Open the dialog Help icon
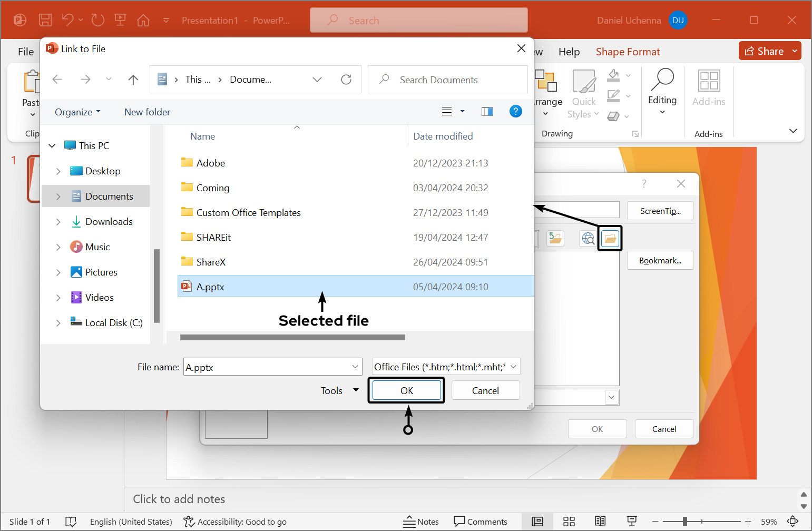The height and width of the screenshot is (531, 812). [x=515, y=111]
